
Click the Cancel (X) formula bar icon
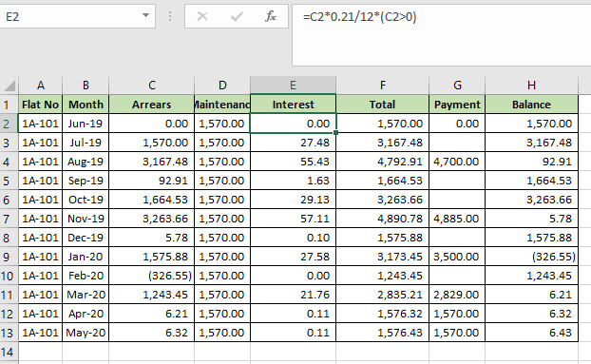tap(202, 16)
